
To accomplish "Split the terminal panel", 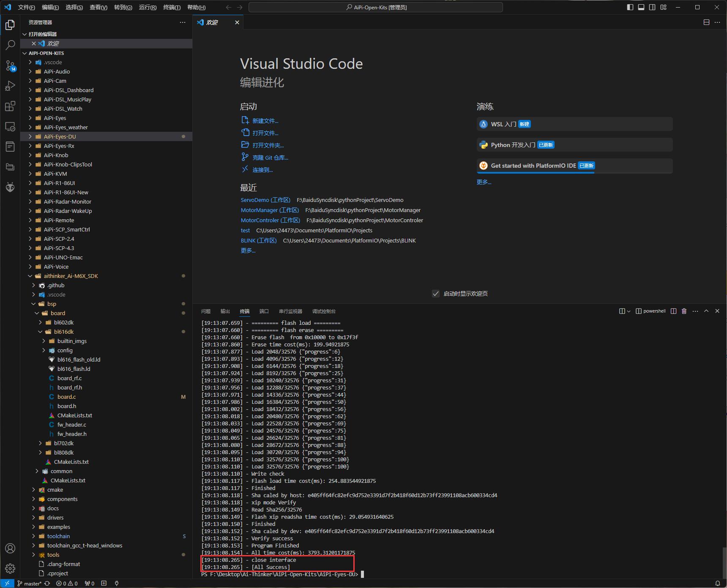I will (674, 311).
